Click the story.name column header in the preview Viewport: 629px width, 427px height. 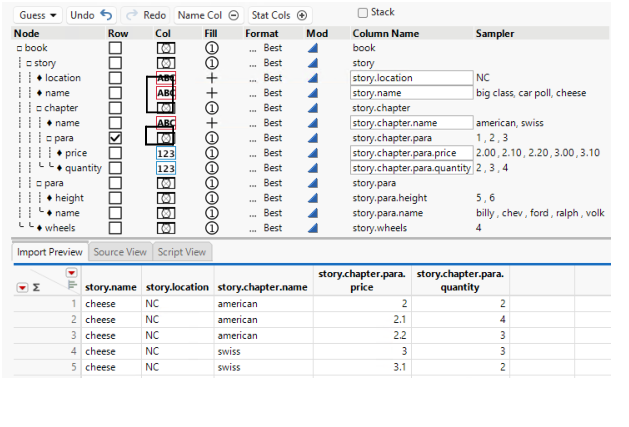pyautogui.click(x=111, y=287)
